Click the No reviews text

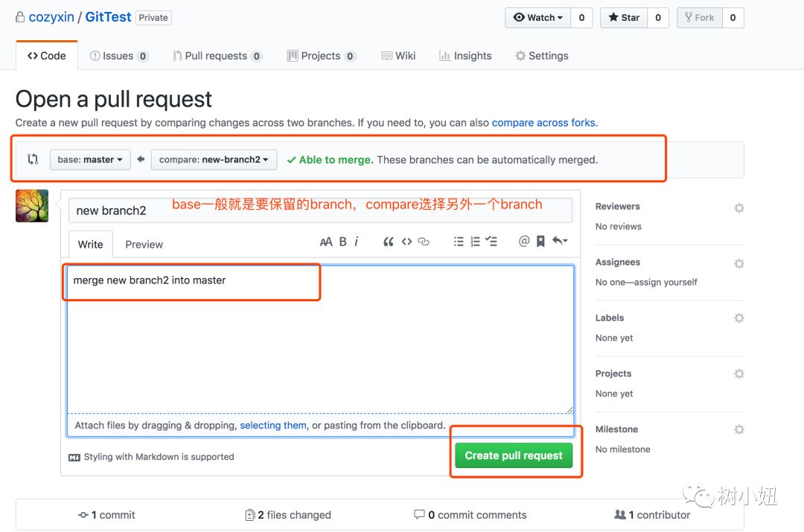pos(619,226)
